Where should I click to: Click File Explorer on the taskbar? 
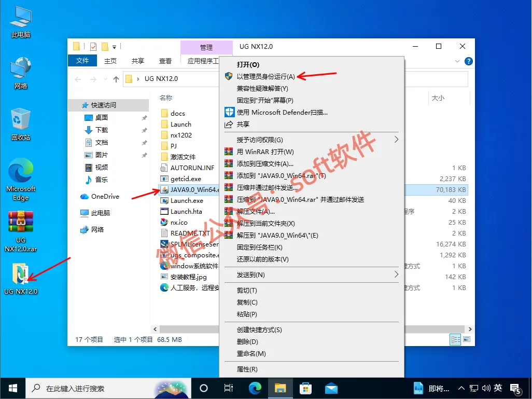coord(280,388)
